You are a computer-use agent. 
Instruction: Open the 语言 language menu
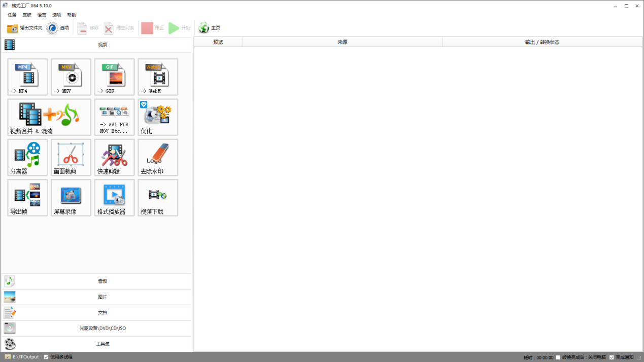pyautogui.click(x=42, y=15)
